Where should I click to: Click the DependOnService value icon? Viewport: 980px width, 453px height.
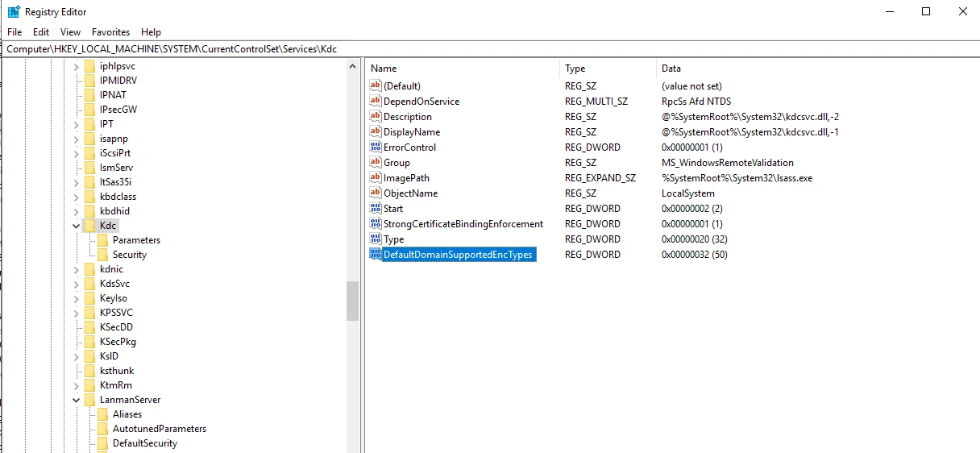pos(375,101)
